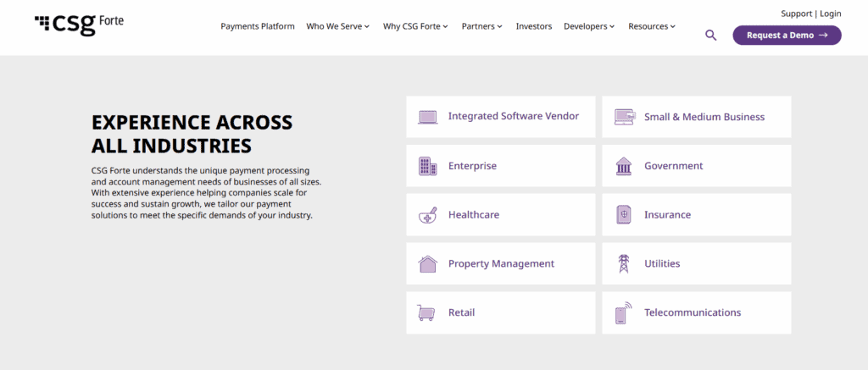Click the search magnifier icon
Image resolution: width=868 pixels, height=370 pixels.
[x=711, y=36]
